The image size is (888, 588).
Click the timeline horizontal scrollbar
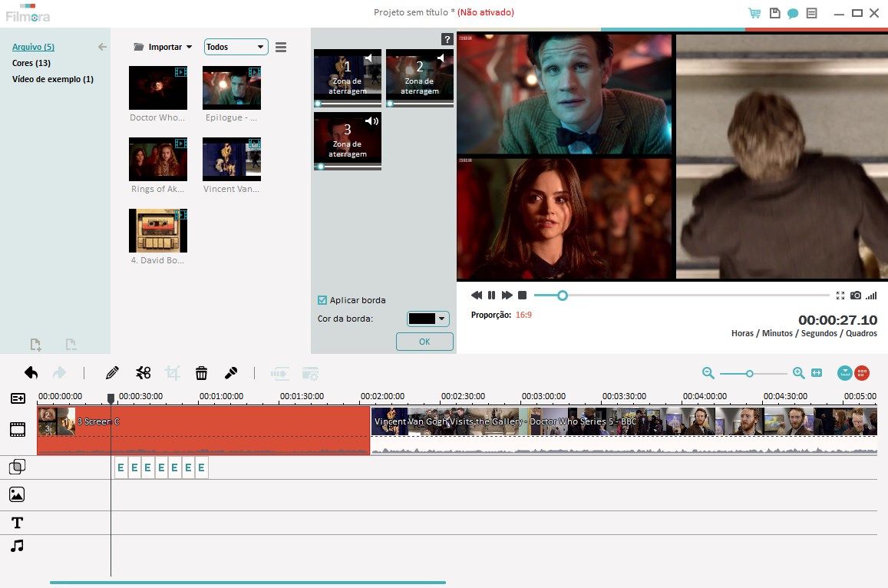click(247, 583)
